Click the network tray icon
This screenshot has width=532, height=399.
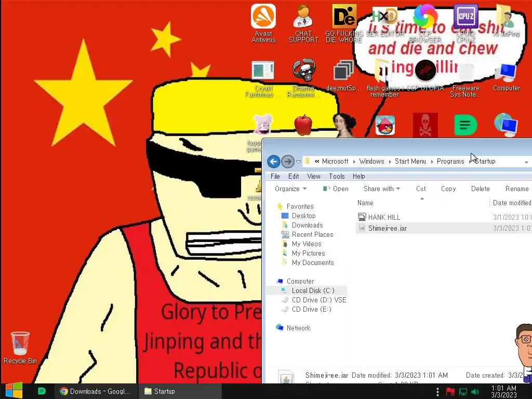463,392
